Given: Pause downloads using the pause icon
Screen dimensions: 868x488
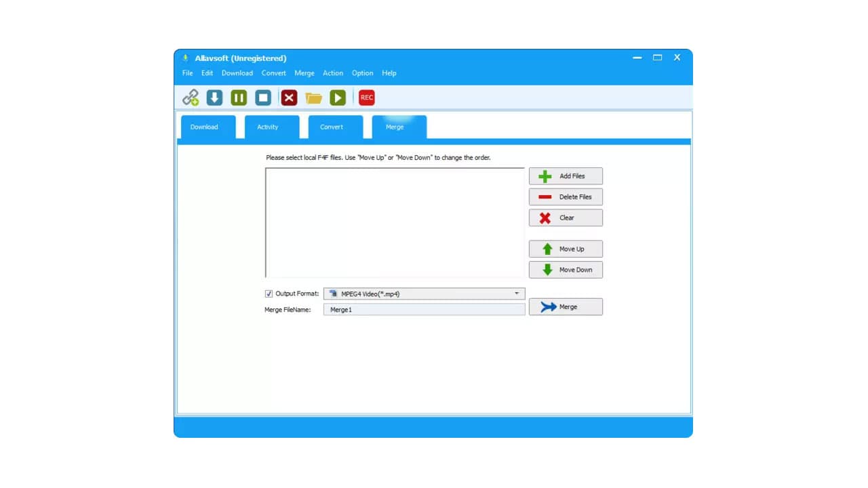Looking at the screenshot, I should point(239,98).
